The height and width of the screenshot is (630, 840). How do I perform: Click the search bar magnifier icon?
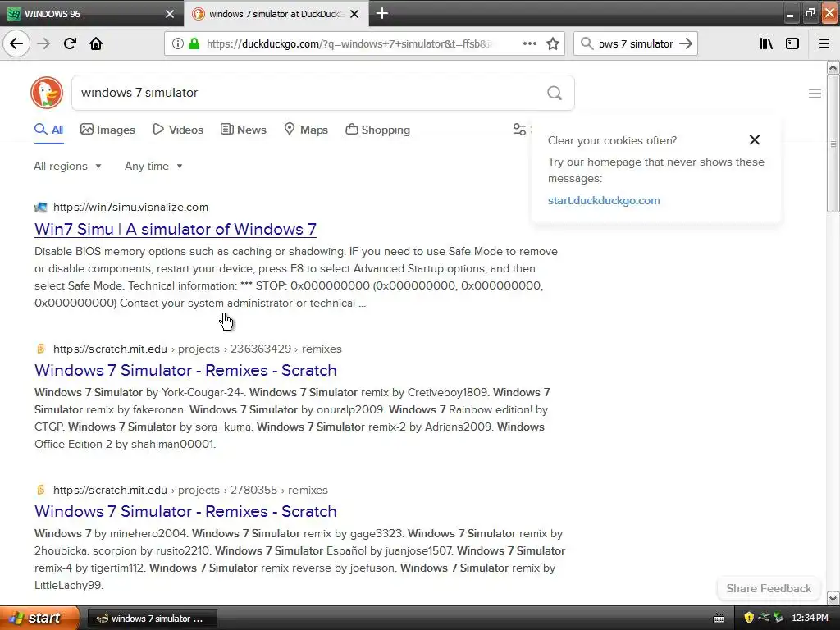(x=587, y=43)
